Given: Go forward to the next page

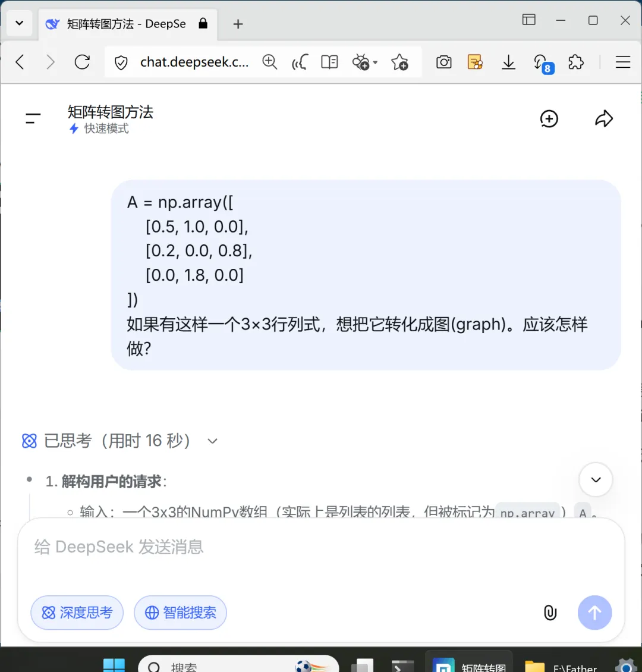Looking at the screenshot, I should point(51,62).
